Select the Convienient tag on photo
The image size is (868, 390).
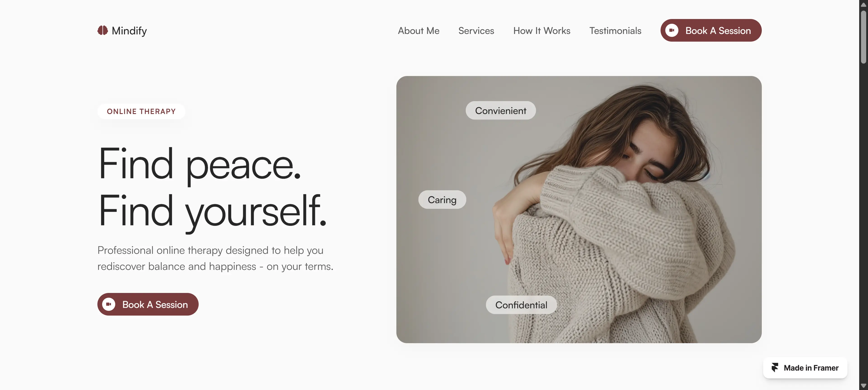[500, 110]
